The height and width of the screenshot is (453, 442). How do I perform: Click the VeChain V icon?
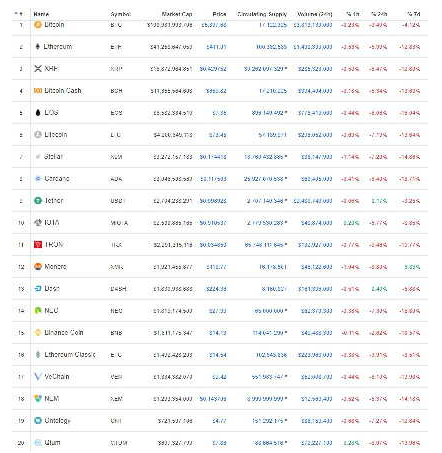click(38, 377)
